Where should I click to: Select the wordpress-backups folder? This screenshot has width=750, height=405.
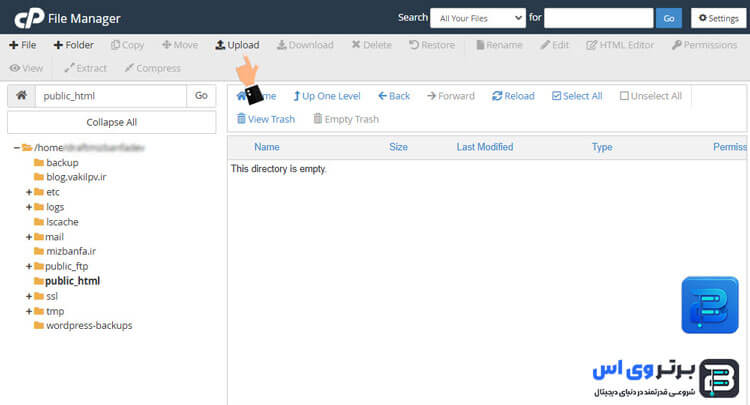point(88,325)
